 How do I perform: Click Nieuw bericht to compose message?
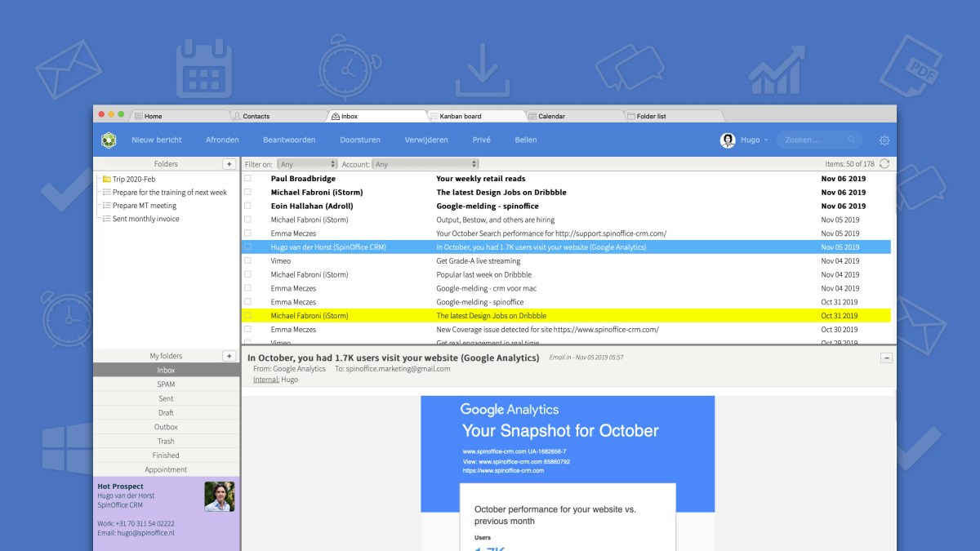tap(157, 140)
